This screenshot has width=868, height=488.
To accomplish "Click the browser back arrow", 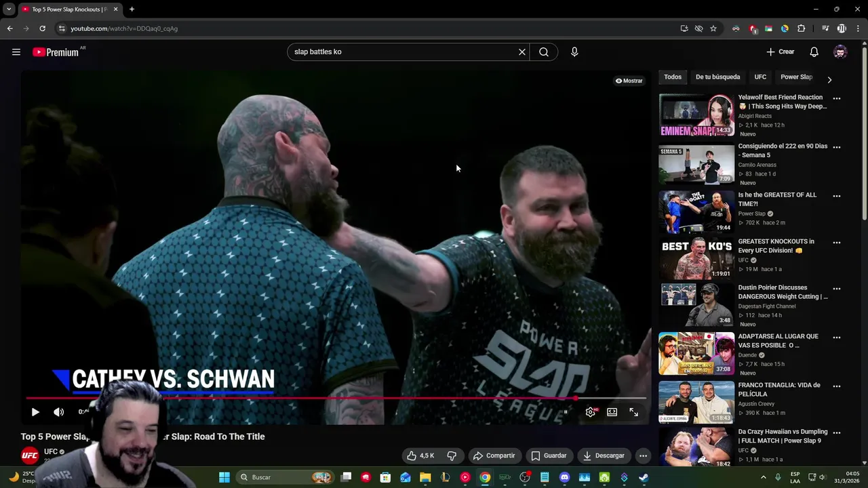I will click(9, 28).
